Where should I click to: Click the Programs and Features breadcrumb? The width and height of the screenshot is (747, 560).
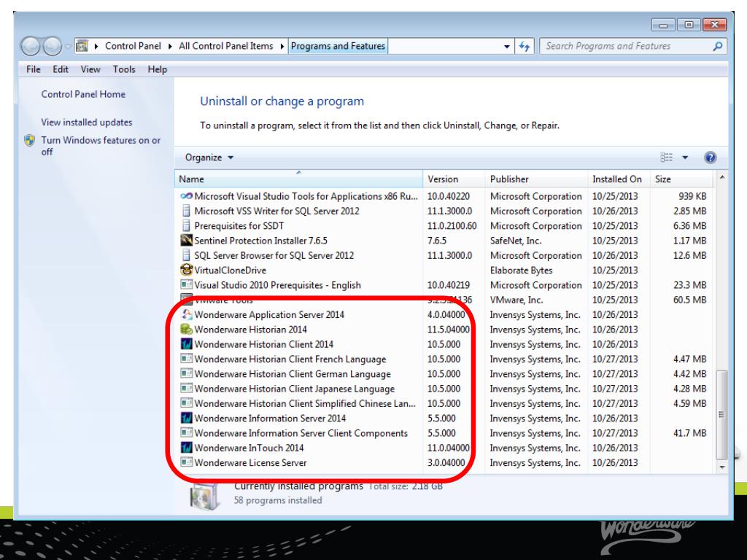pyautogui.click(x=338, y=46)
